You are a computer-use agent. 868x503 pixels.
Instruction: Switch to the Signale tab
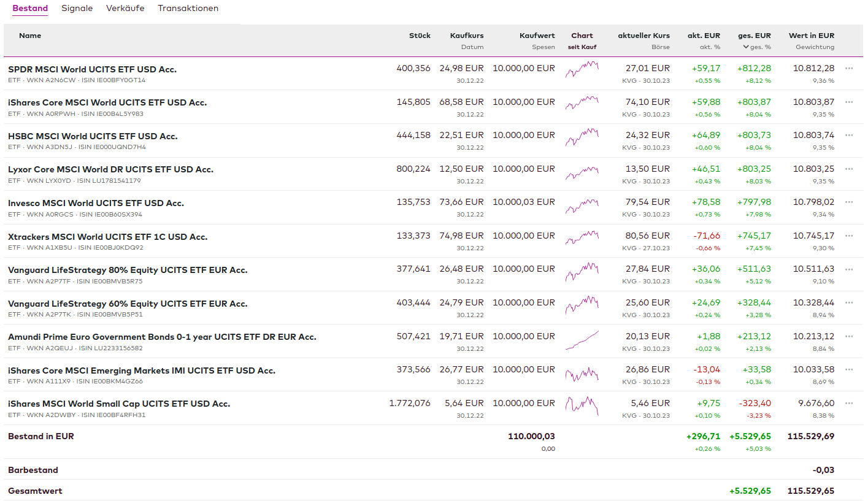[x=77, y=9]
